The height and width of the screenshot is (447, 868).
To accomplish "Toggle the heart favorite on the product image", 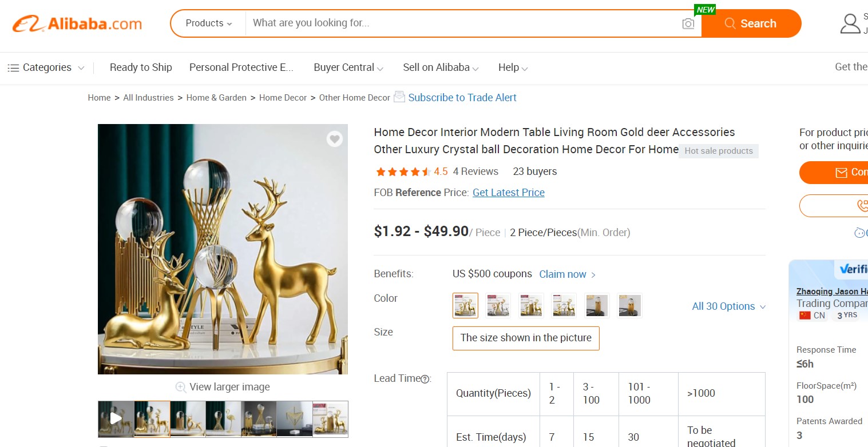I will pyautogui.click(x=334, y=139).
